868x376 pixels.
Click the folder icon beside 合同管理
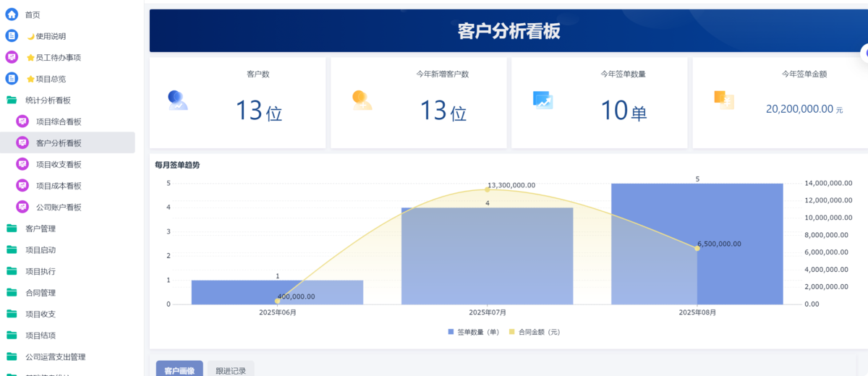[x=12, y=293]
